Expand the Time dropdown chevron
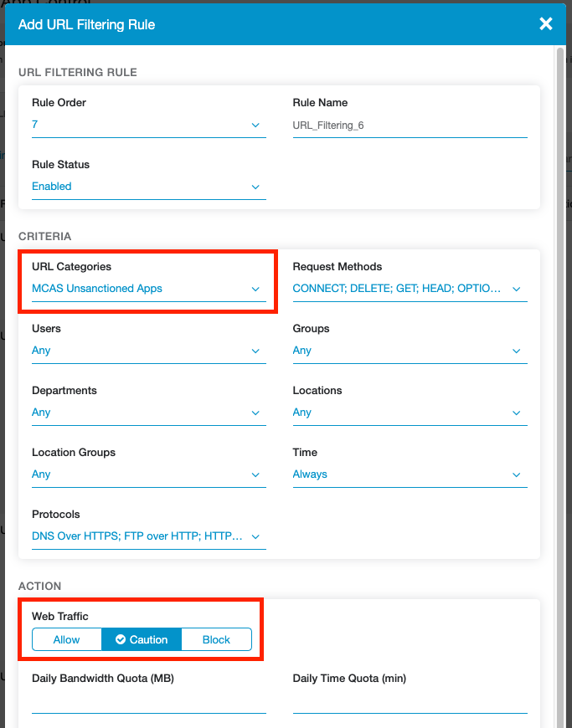This screenshot has width=572, height=728. pos(516,475)
